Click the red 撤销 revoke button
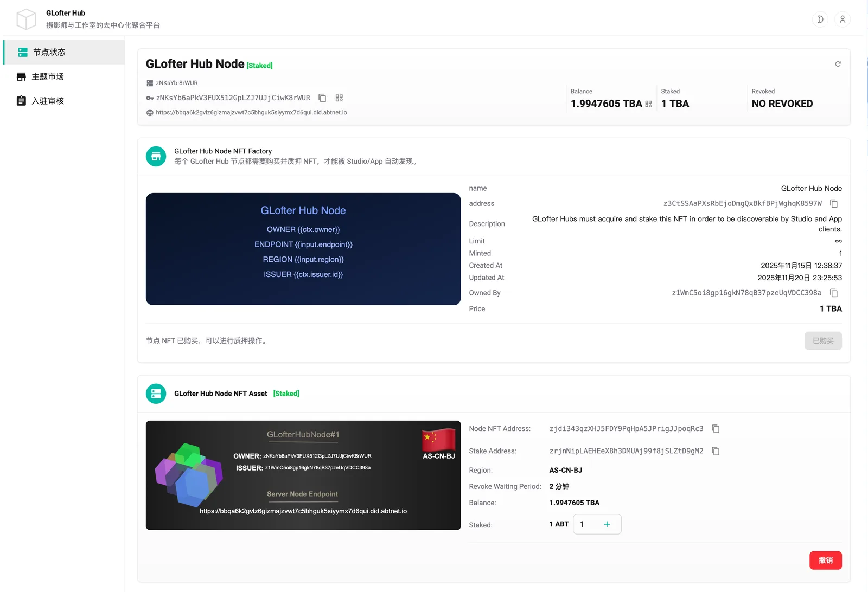This screenshot has height=592, width=868. (825, 561)
